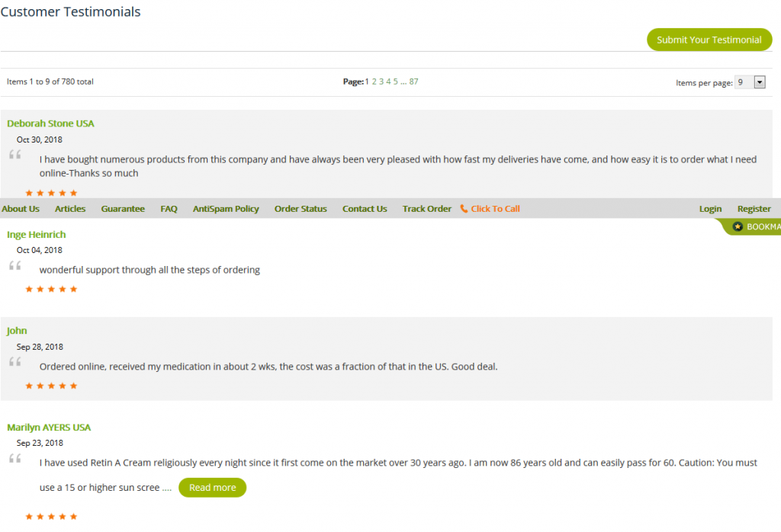Open Track Order in navigation bar
Viewport: 781px width, 532px height.
point(427,209)
